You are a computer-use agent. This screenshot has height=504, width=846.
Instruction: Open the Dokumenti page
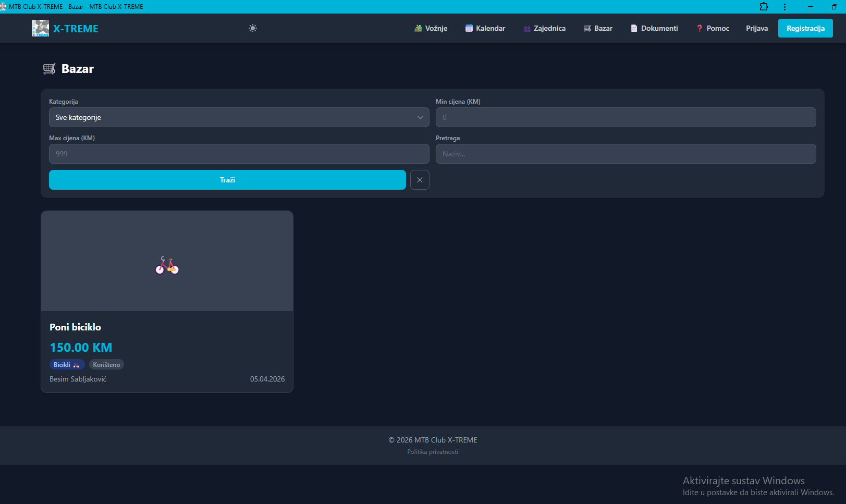tap(654, 28)
